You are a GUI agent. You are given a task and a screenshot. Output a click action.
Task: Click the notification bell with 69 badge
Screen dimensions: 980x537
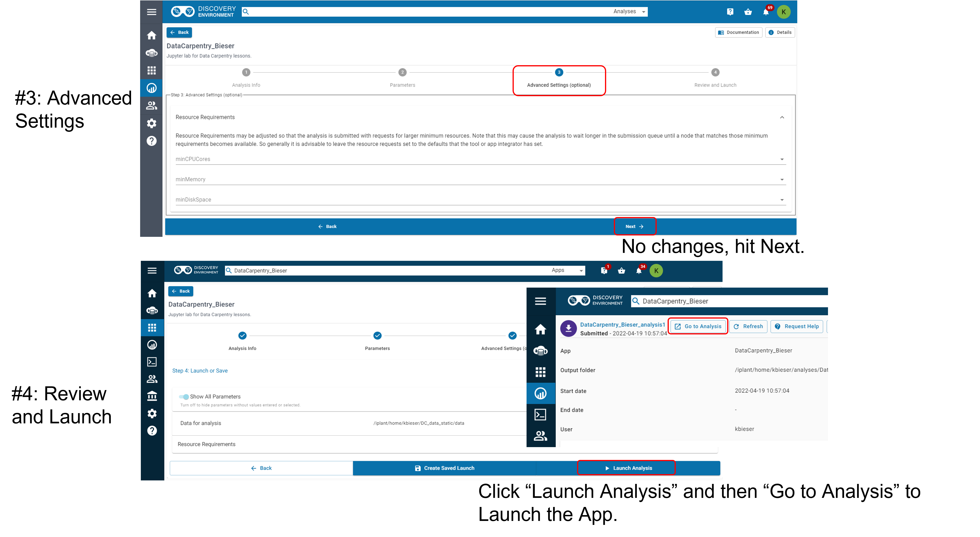click(766, 12)
